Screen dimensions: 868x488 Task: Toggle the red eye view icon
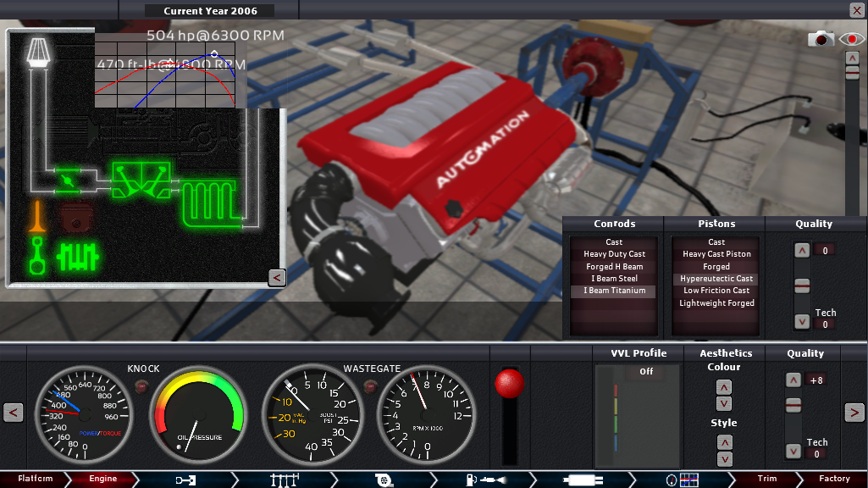pyautogui.click(x=851, y=39)
